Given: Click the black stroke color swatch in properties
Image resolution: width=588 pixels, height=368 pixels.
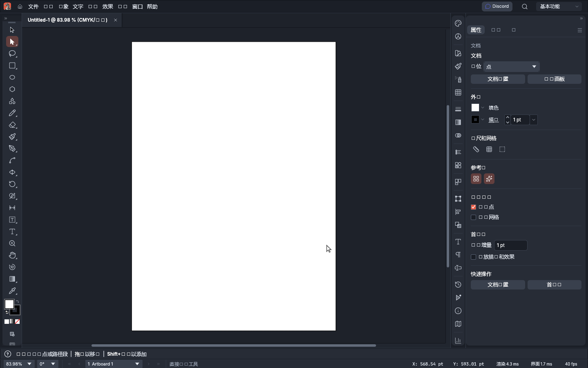Looking at the screenshot, I should point(475,119).
